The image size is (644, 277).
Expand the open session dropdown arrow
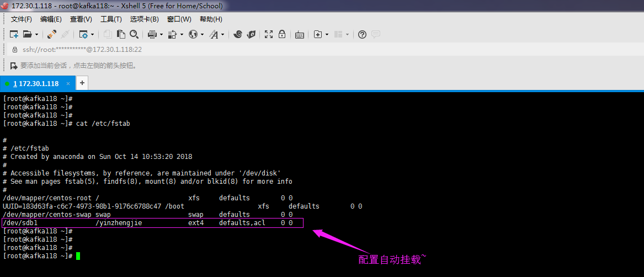36,35
